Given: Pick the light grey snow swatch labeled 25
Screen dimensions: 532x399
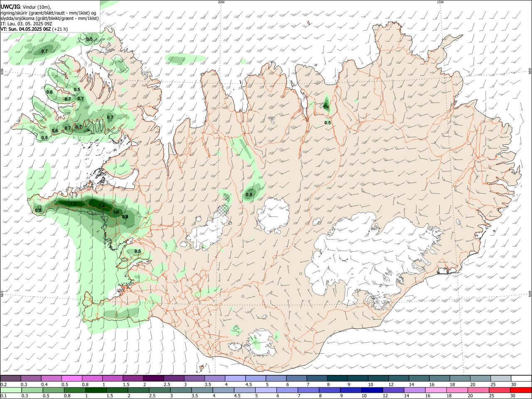Looking at the screenshot, I should coord(500,378).
